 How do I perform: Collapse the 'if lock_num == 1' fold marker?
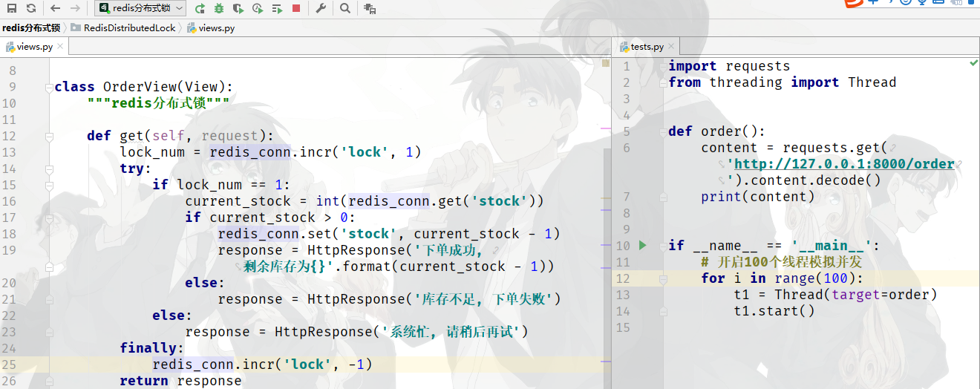[x=49, y=185]
